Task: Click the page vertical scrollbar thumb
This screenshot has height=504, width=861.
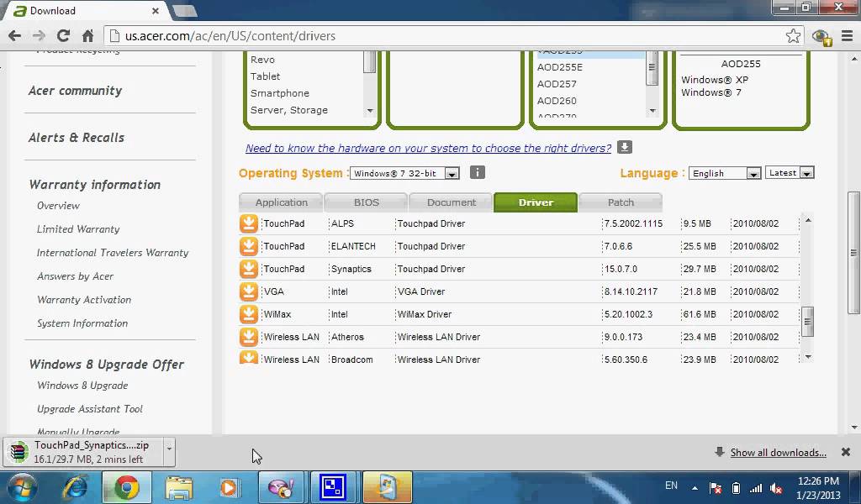Action: [854, 252]
